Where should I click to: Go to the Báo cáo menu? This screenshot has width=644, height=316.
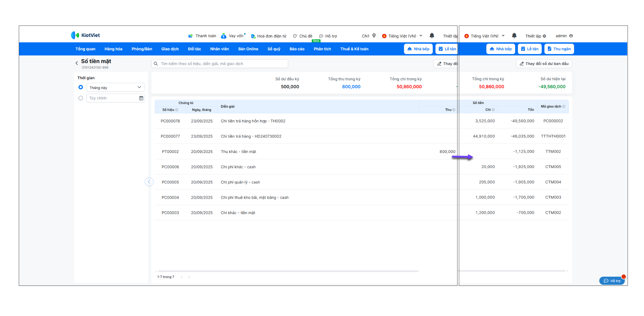[297, 49]
